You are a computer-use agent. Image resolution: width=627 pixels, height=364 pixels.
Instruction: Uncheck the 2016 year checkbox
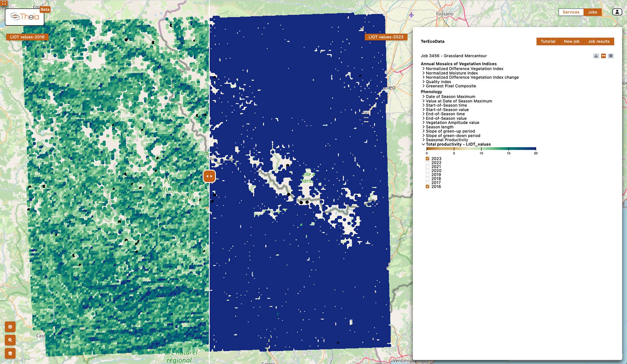(x=427, y=187)
